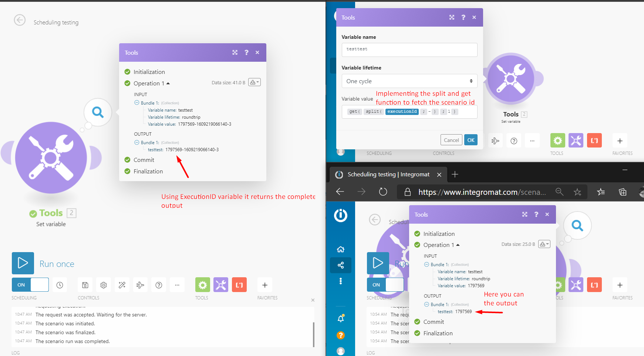The height and width of the screenshot is (356, 644).
Task: Close the Scheduling testing | Integromat browser tab
Action: click(439, 174)
